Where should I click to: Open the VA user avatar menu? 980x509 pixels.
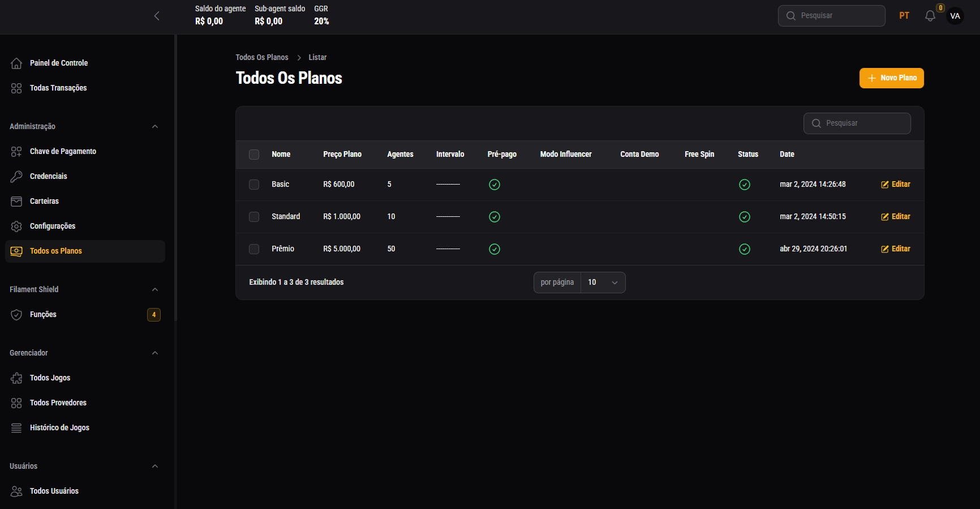[x=955, y=16]
